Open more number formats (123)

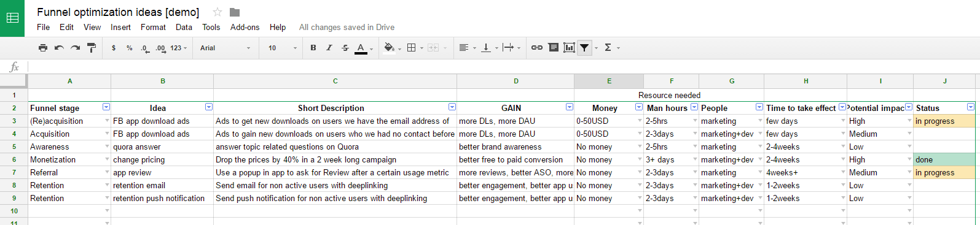click(179, 48)
